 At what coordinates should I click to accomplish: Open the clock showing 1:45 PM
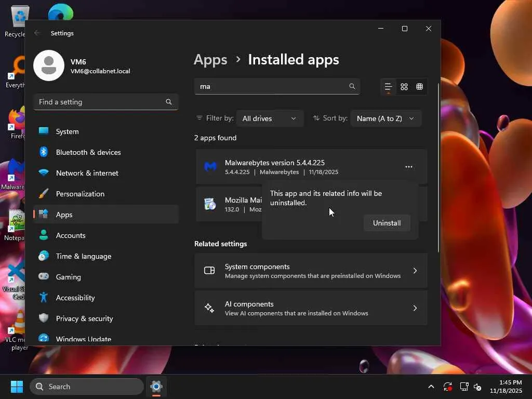click(506, 387)
